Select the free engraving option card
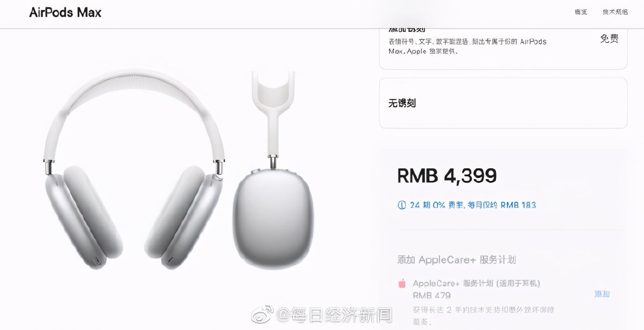644x330 pixels. [503, 47]
